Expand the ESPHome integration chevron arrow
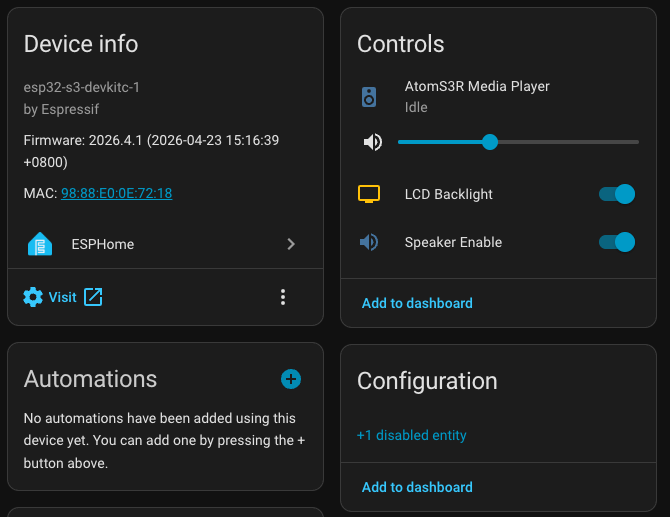The width and height of the screenshot is (670, 517). click(x=291, y=244)
